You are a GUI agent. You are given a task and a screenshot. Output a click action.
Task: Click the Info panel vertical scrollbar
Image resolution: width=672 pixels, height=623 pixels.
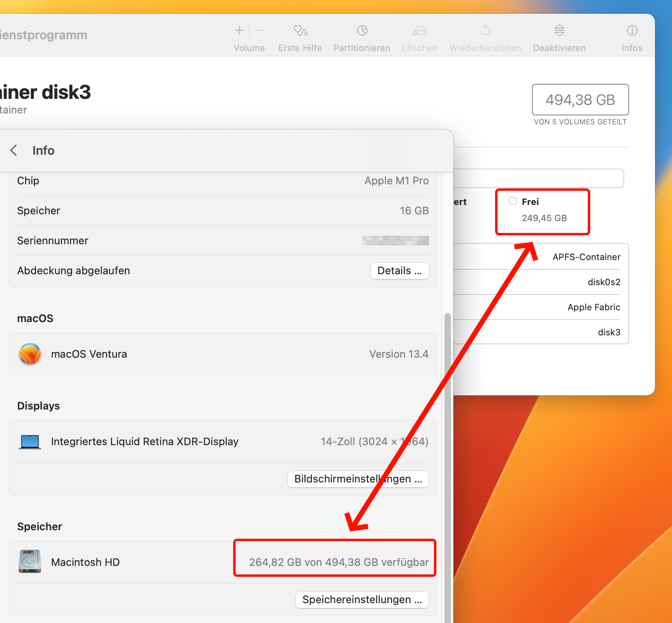(447, 446)
